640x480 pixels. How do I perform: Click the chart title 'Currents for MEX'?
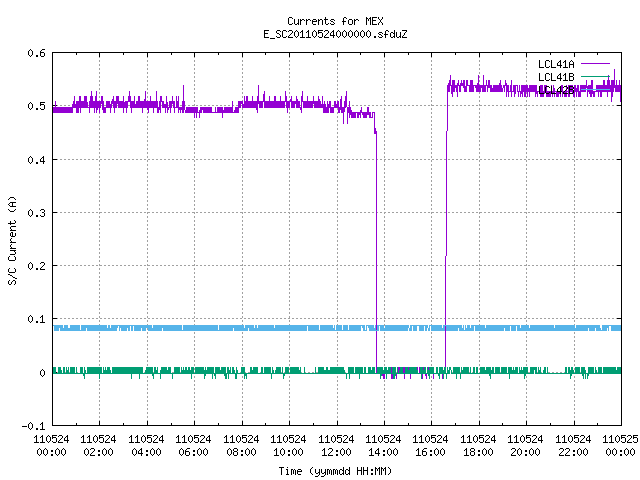click(x=335, y=21)
